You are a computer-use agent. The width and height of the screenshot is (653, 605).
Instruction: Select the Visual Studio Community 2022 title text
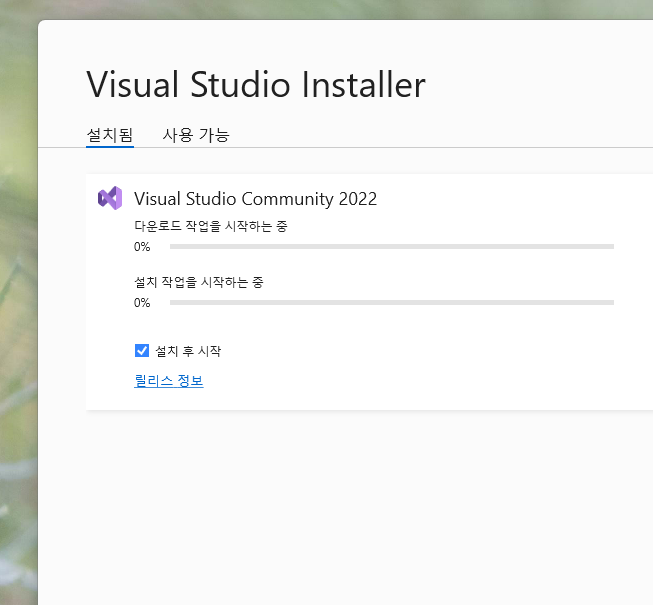coord(255,199)
